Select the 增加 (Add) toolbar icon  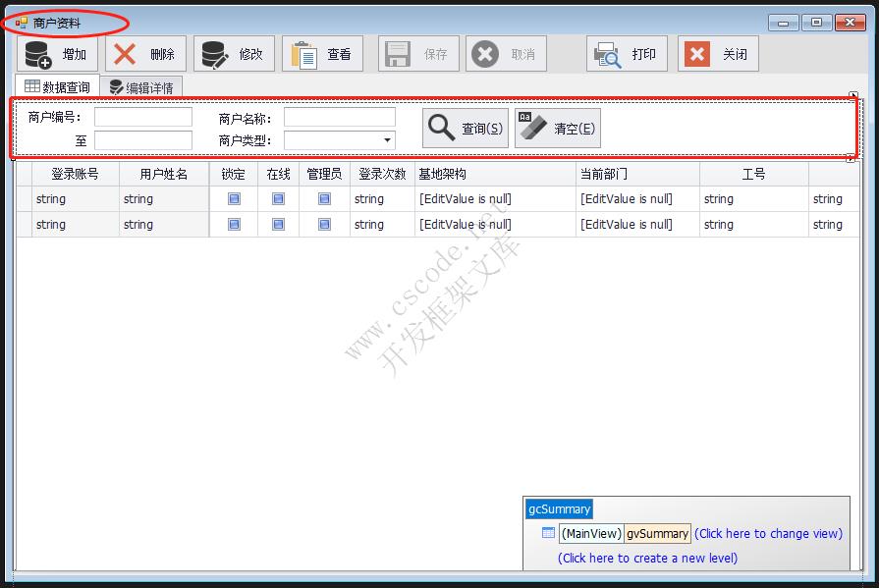coord(34,53)
